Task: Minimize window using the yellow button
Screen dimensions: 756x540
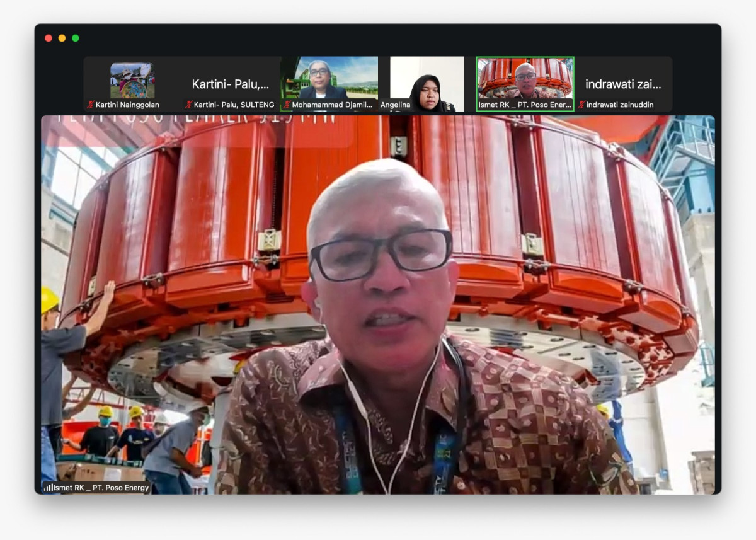Action: click(x=62, y=38)
